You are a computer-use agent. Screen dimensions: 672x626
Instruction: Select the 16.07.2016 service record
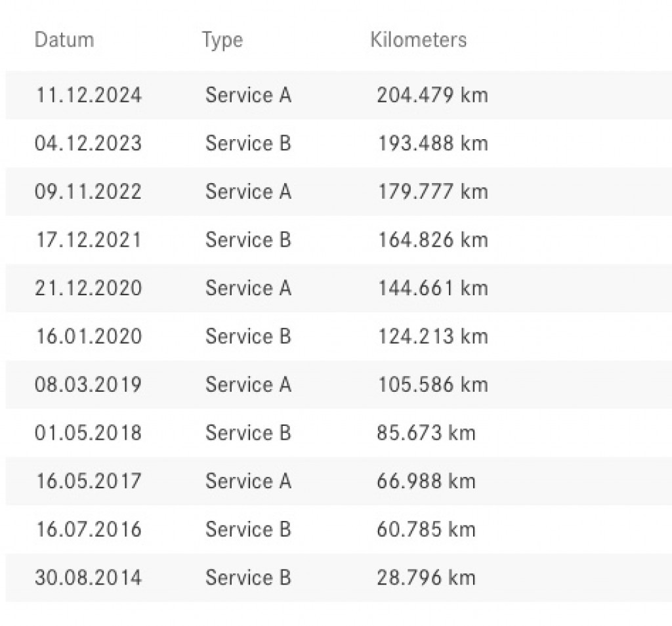(x=88, y=529)
